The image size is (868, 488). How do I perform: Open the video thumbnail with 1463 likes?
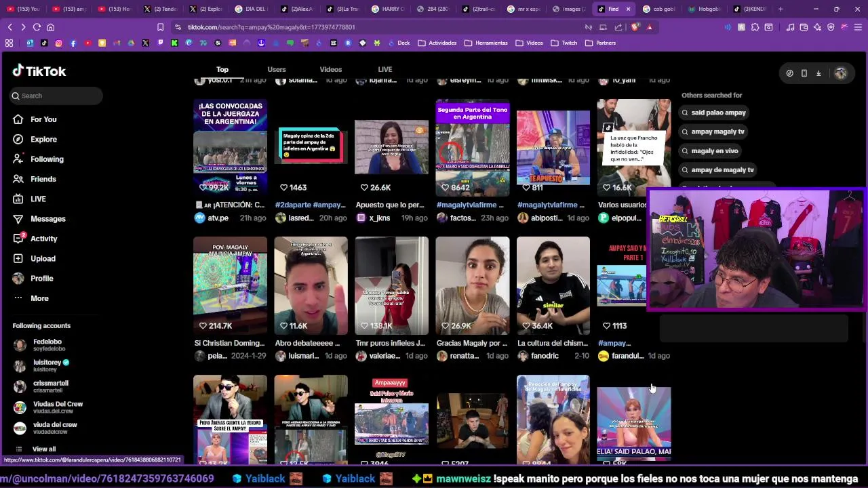point(311,148)
